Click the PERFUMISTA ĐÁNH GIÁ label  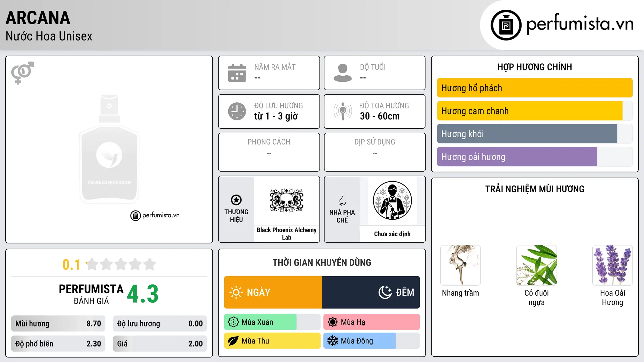coord(91,294)
